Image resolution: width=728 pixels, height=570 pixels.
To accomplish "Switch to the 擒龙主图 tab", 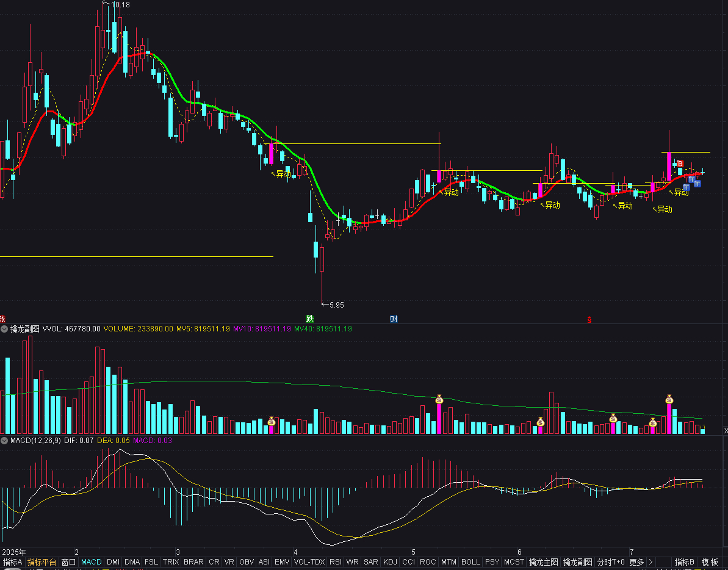I will click(x=544, y=561).
